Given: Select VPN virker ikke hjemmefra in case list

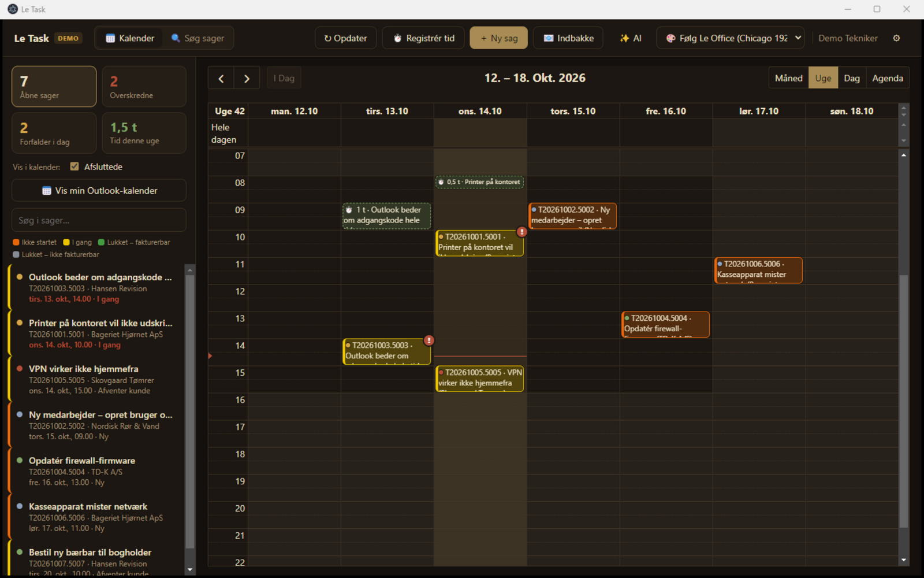Looking at the screenshot, I should click(x=97, y=379).
